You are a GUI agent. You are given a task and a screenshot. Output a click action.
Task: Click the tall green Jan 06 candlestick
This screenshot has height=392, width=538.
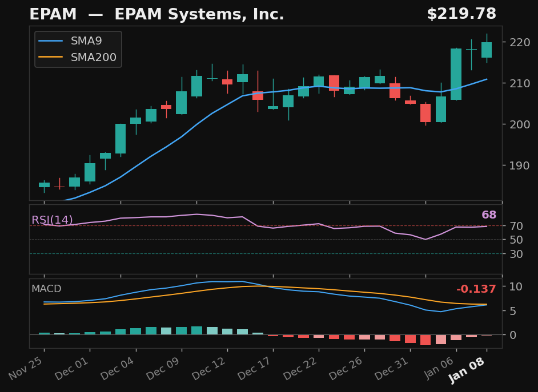(456, 74)
